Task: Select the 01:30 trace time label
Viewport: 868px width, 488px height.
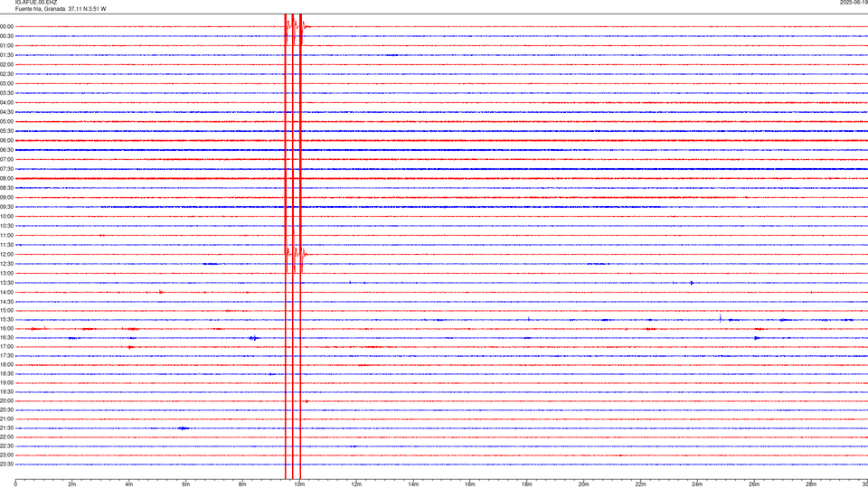Action: (6, 55)
